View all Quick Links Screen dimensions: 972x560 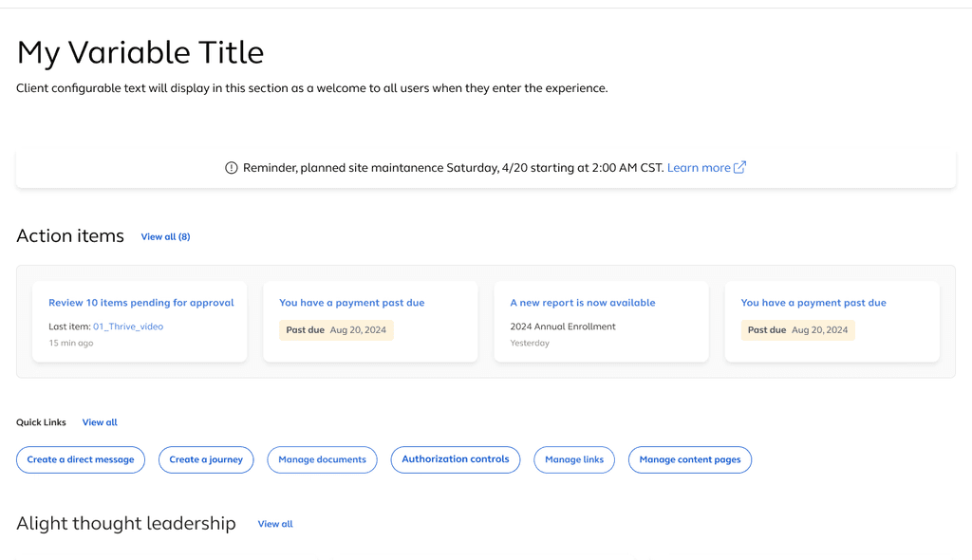(100, 422)
